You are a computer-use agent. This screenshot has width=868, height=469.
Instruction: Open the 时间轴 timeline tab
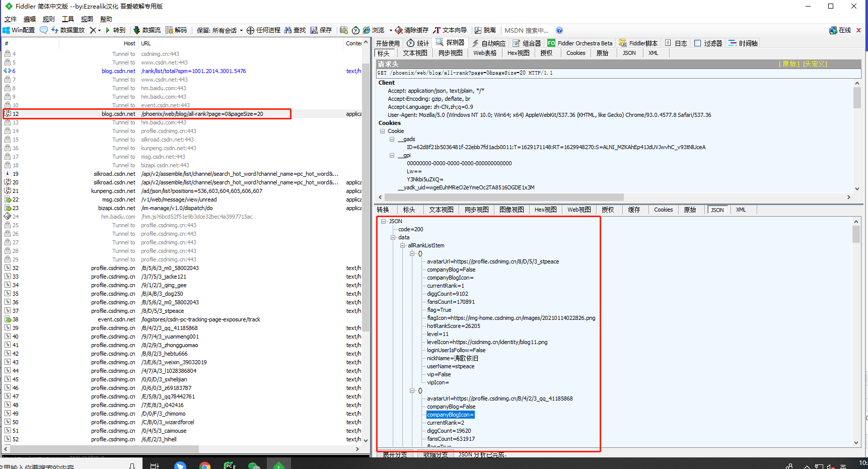tap(743, 43)
